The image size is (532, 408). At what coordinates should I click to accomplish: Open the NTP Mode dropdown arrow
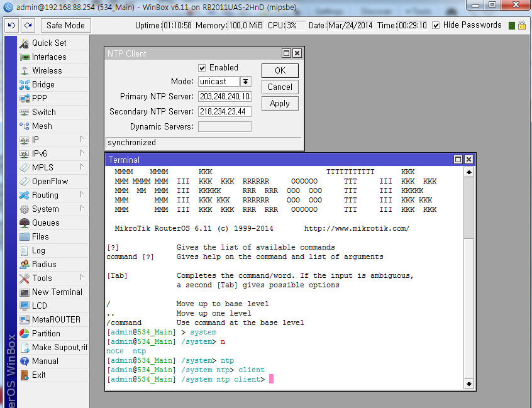[x=245, y=82]
